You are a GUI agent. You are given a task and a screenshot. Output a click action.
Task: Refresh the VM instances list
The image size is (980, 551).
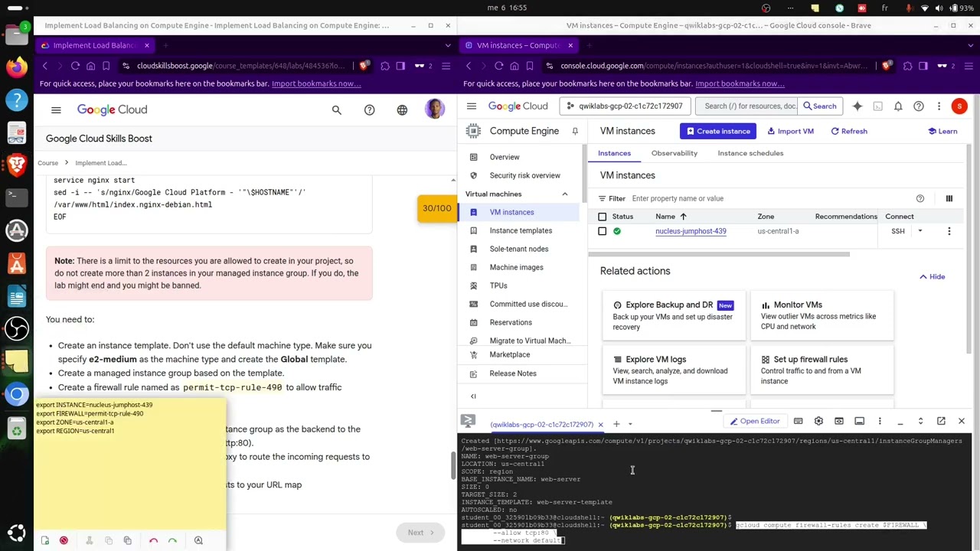(x=849, y=131)
